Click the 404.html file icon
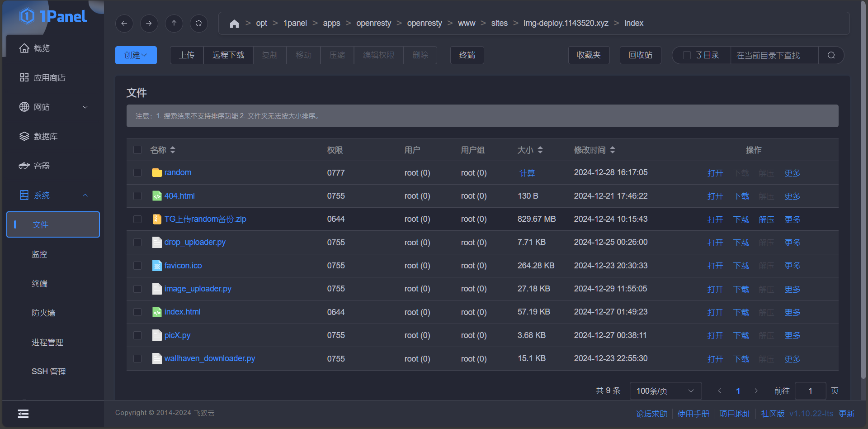This screenshot has height=429, width=868. tap(157, 196)
